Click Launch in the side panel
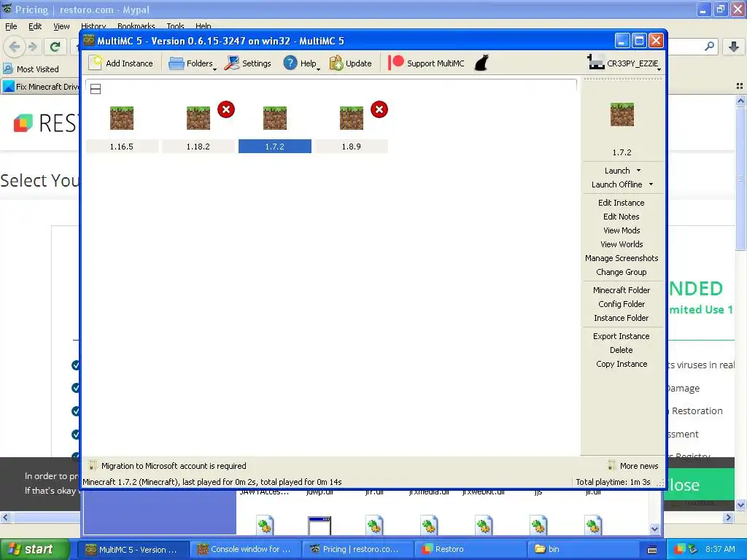747x560 pixels. coord(617,171)
